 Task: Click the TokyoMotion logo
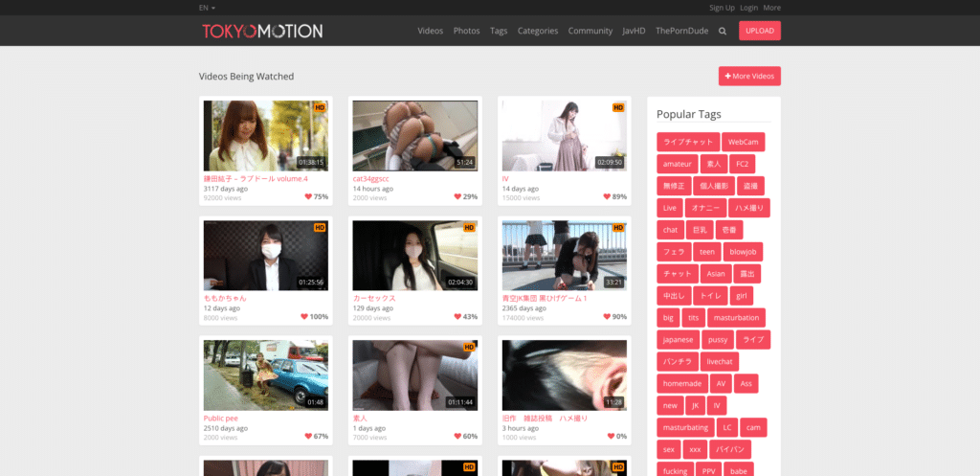[262, 31]
